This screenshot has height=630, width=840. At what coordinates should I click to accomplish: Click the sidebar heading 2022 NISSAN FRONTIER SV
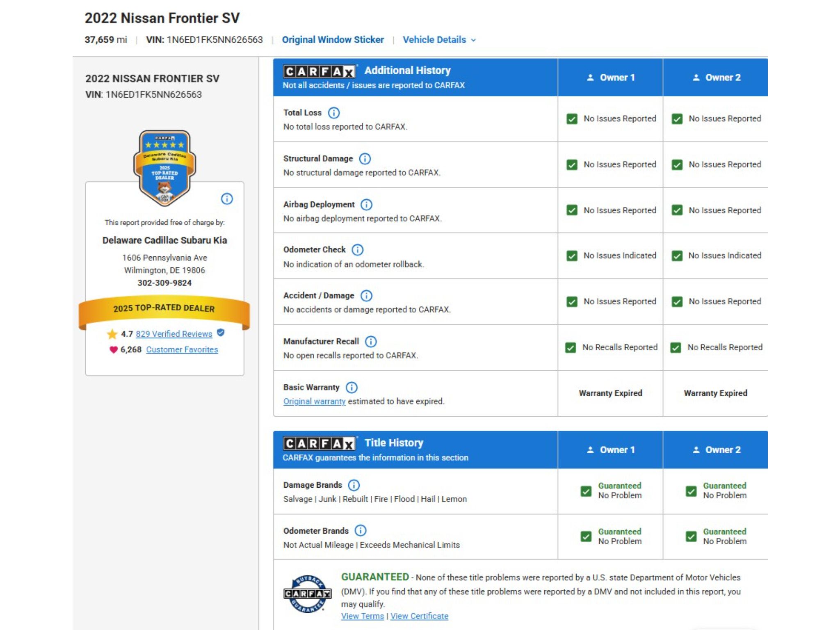coord(152,79)
